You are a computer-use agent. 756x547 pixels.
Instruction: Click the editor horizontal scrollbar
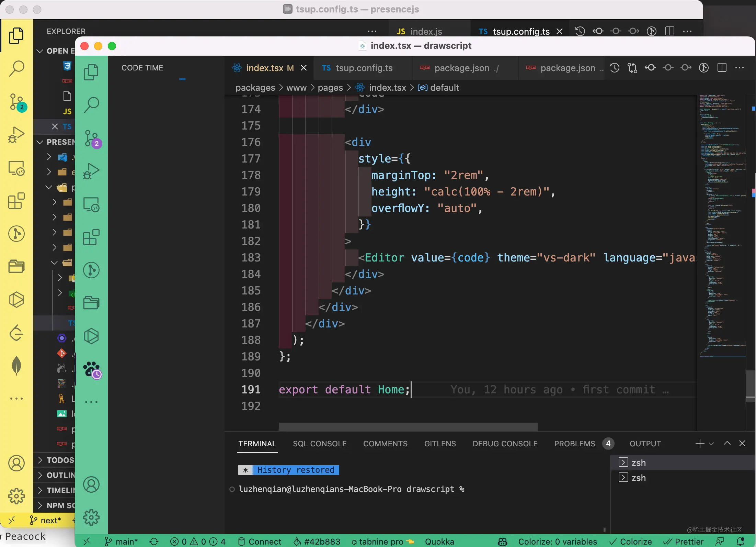(x=408, y=427)
